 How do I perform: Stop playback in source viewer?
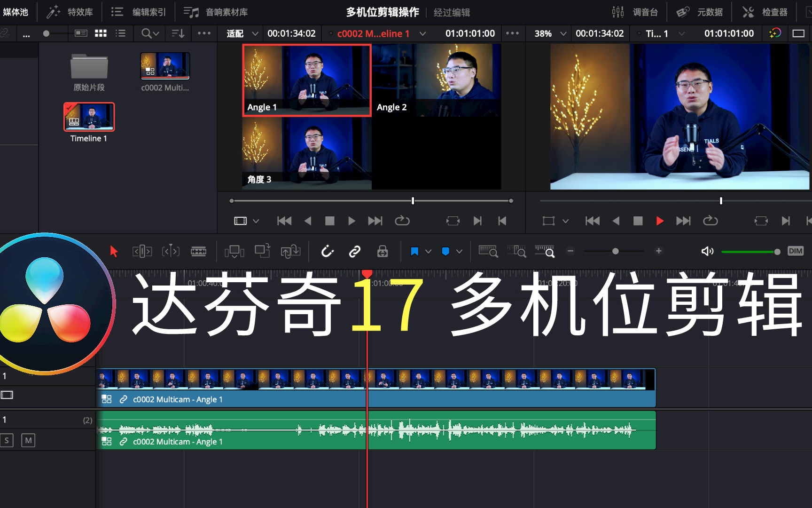[330, 221]
